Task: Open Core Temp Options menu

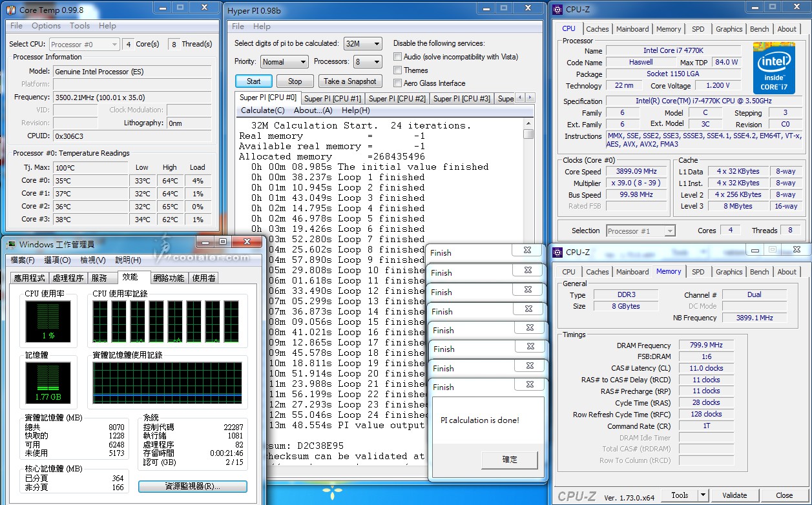Action: [46, 26]
